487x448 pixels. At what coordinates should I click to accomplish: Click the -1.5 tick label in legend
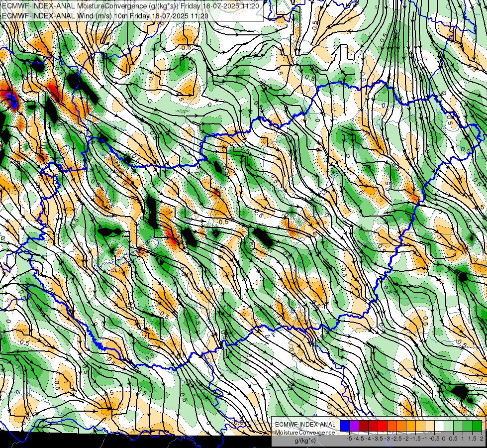tap(415, 439)
